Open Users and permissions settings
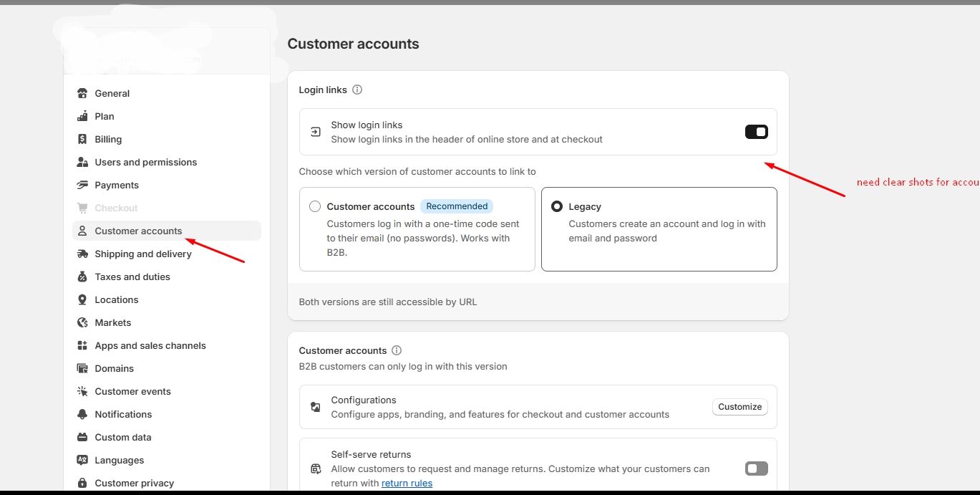 point(145,162)
